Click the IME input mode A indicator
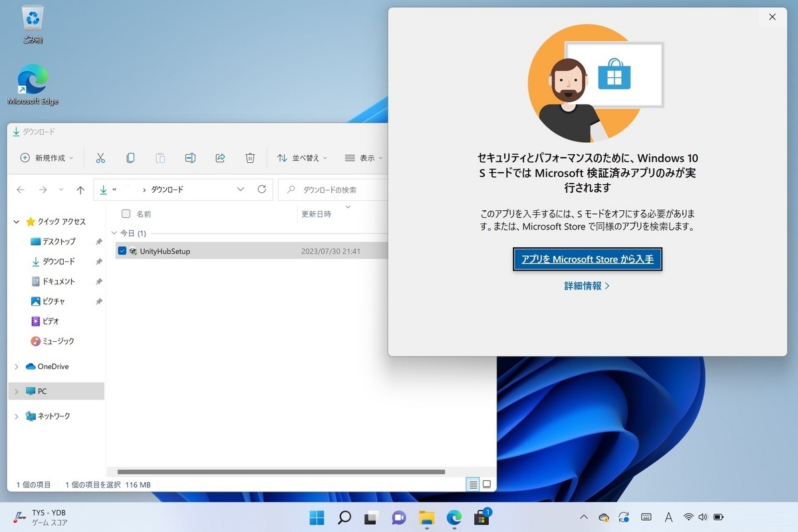The height and width of the screenshot is (532, 798). [x=668, y=517]
